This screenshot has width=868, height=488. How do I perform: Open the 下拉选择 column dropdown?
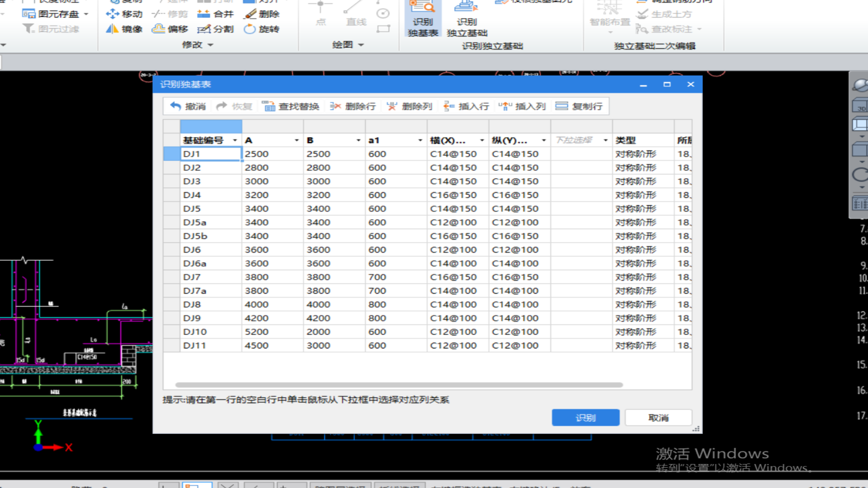coord(606,141)
